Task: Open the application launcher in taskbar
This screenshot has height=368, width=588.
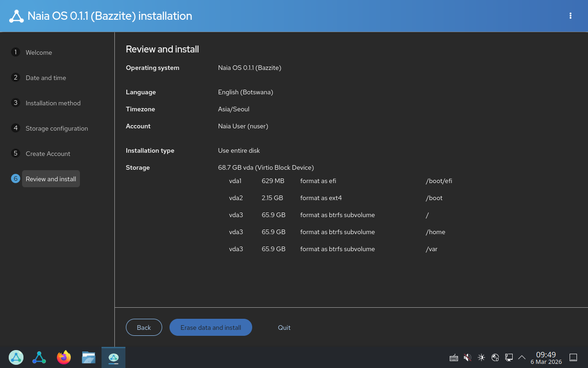Action: pos(16,357)
